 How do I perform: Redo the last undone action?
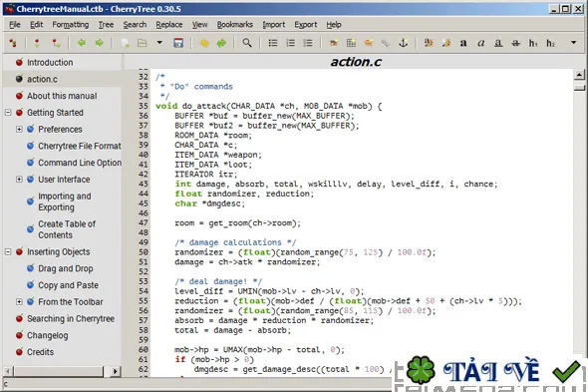221,43
